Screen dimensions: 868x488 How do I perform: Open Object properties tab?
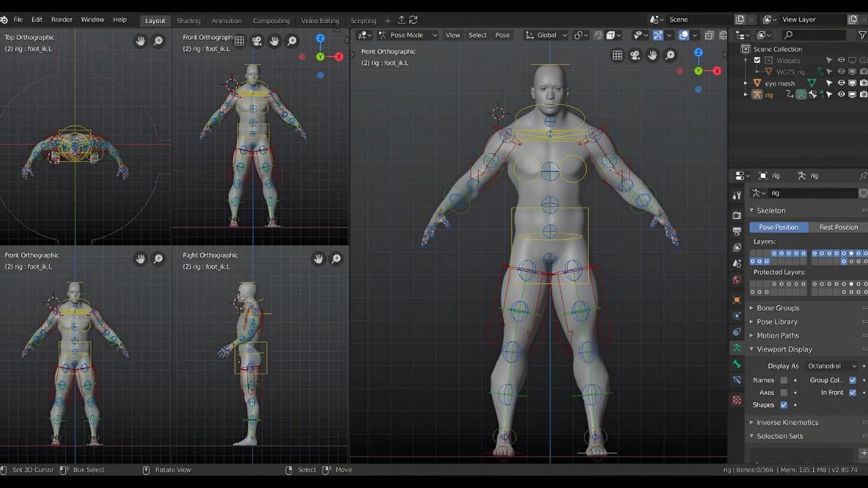click(x=736, y=299)
